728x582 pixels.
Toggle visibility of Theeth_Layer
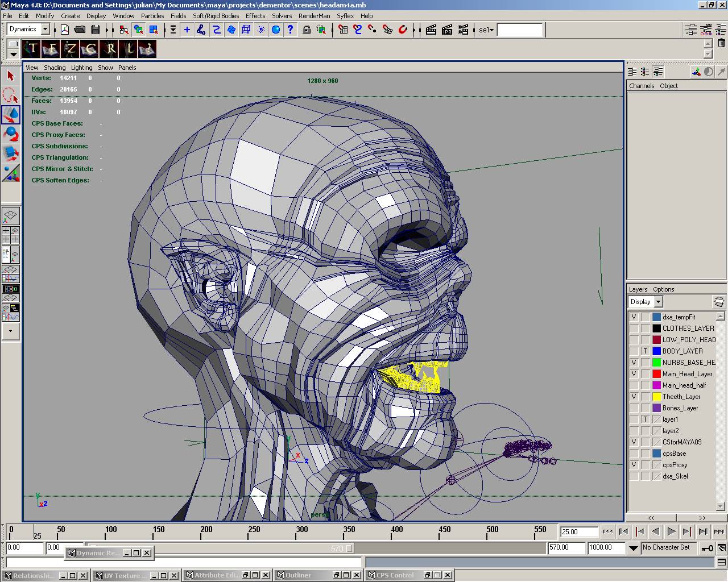pos(634,397)
